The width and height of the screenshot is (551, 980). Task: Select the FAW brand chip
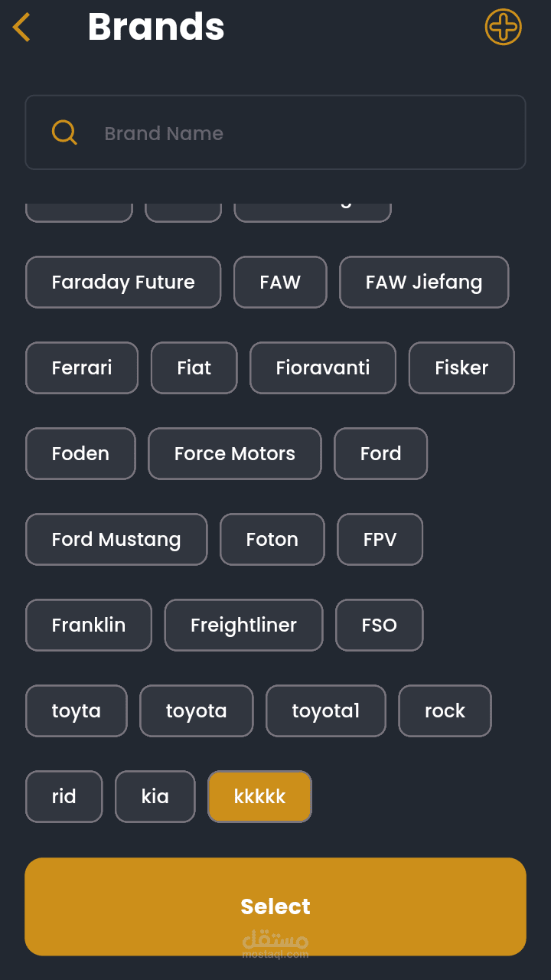280,282
